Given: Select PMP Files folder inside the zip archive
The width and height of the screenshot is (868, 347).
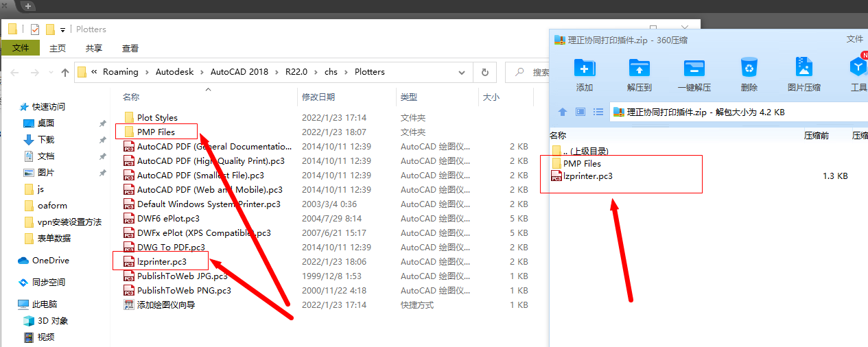Looking at the screenshot, I should (581, 164).
